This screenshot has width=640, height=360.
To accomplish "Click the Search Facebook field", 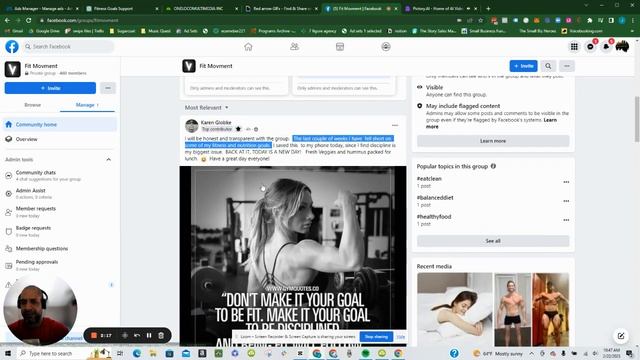I will 69,47.
